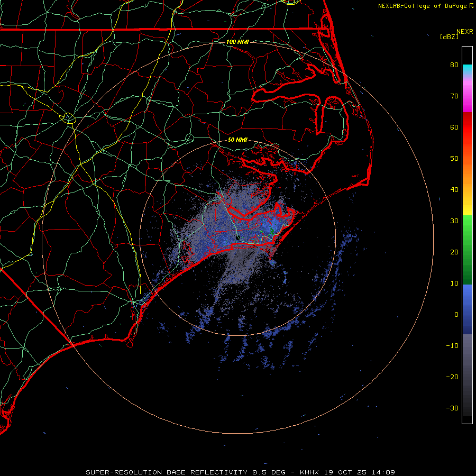Screen dimensions: 476x476
Task: Click the cyan segment of the color bar
Action: (467, 70)
